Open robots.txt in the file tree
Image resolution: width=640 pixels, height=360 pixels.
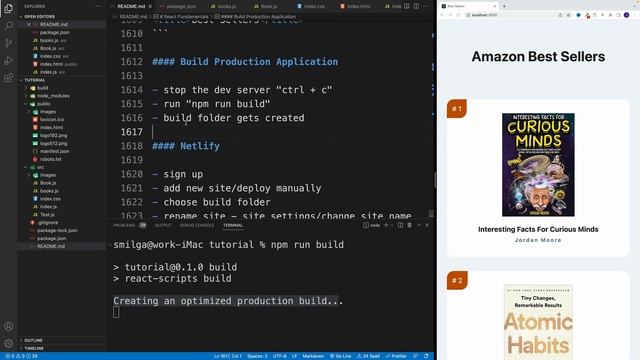[51, 159]
